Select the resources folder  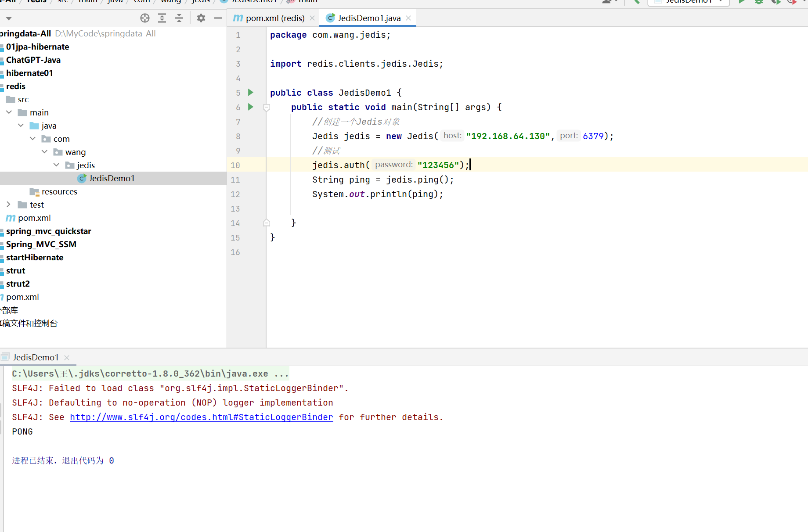[x=59, y=191]
